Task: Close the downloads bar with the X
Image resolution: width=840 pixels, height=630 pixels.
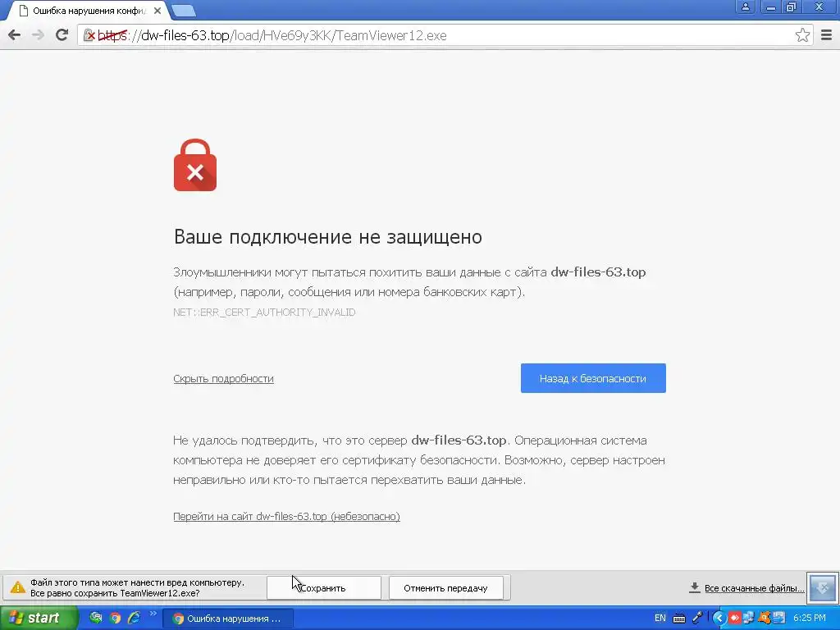Action: pyautogui.click(x=823, y=587)
